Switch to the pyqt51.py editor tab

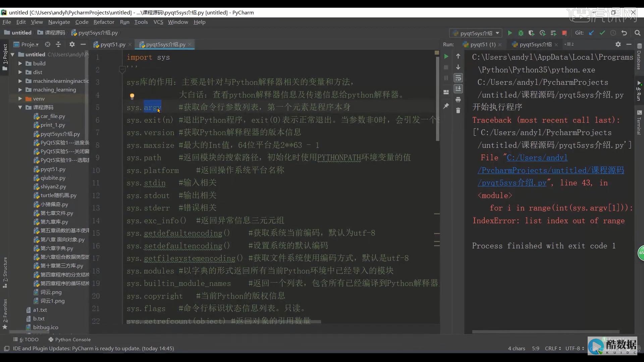coord(113,44)
